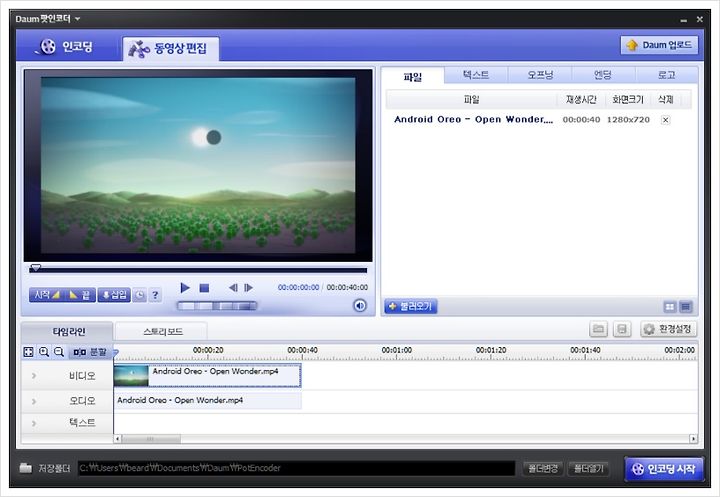The height and width of the screenshot is (497, 720).
Task: Expand the 비디오 track
Action: coord(34,376)
